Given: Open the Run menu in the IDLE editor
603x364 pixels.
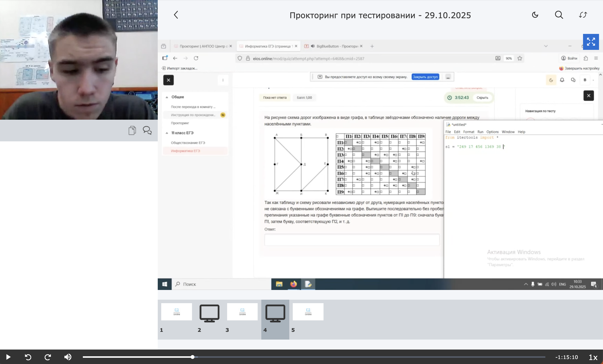Looking at the screenshot, I should (x=480, y=132).
